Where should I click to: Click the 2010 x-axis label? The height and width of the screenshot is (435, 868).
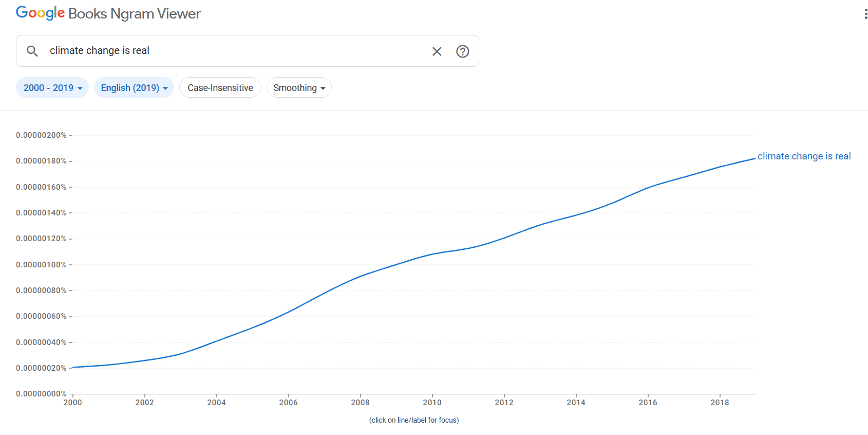click(432, 403)
